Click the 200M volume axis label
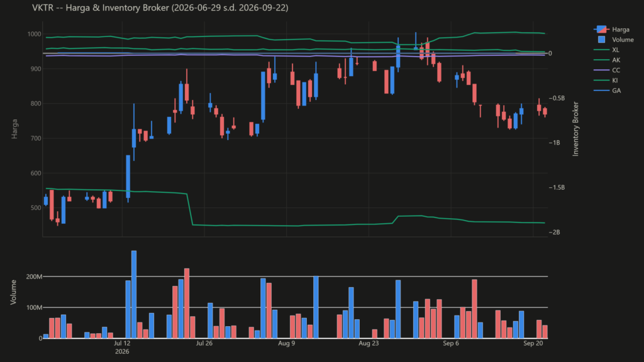The image size is (644, 362). pos(34,277)
